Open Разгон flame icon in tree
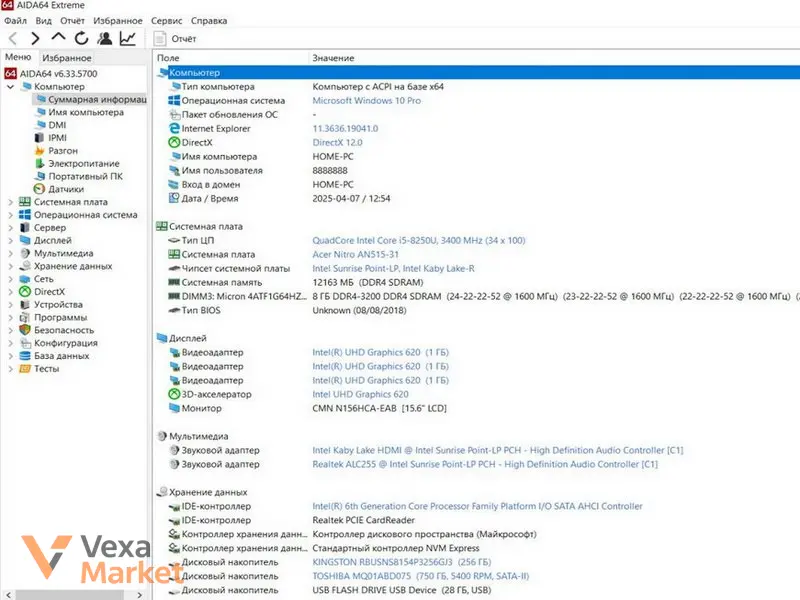The image size is (800, 600). pyautogui.click(x=40, y=151)
